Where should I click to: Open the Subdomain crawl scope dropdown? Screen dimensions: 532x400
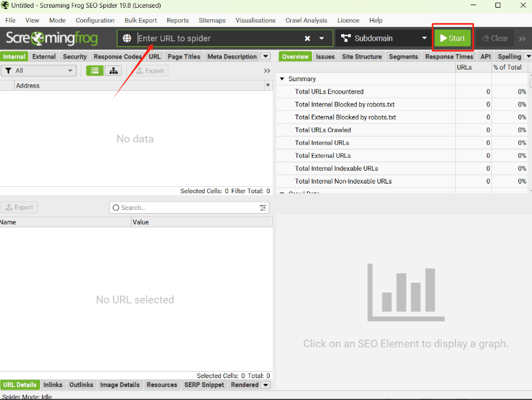pyautogui.click(x=383, y=39)
